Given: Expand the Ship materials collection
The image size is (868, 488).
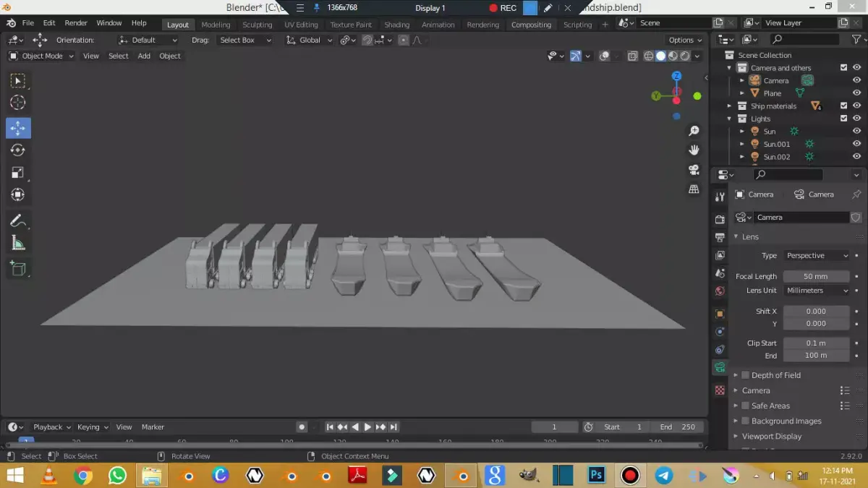Looking at the screenshot, I should pyautogui.click(x=729, y=106).
